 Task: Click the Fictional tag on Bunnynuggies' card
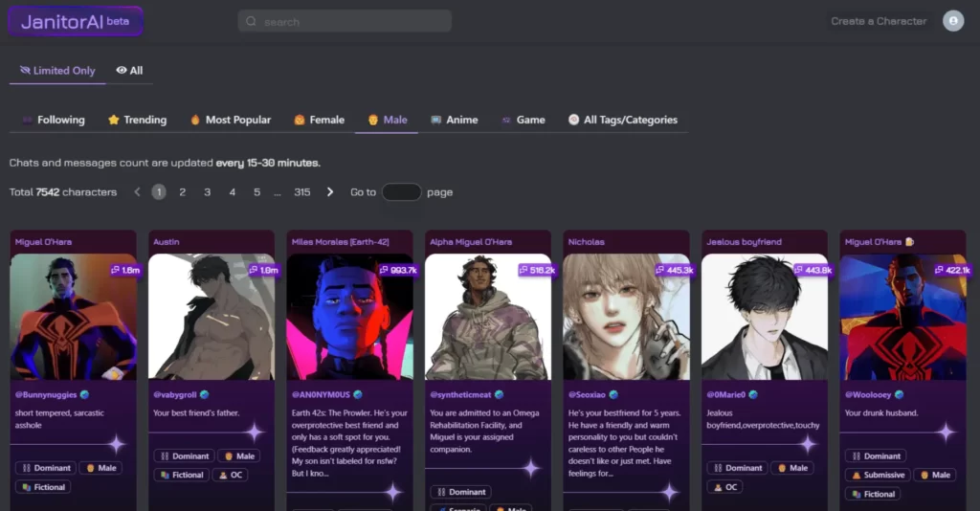tap(43, 487)
